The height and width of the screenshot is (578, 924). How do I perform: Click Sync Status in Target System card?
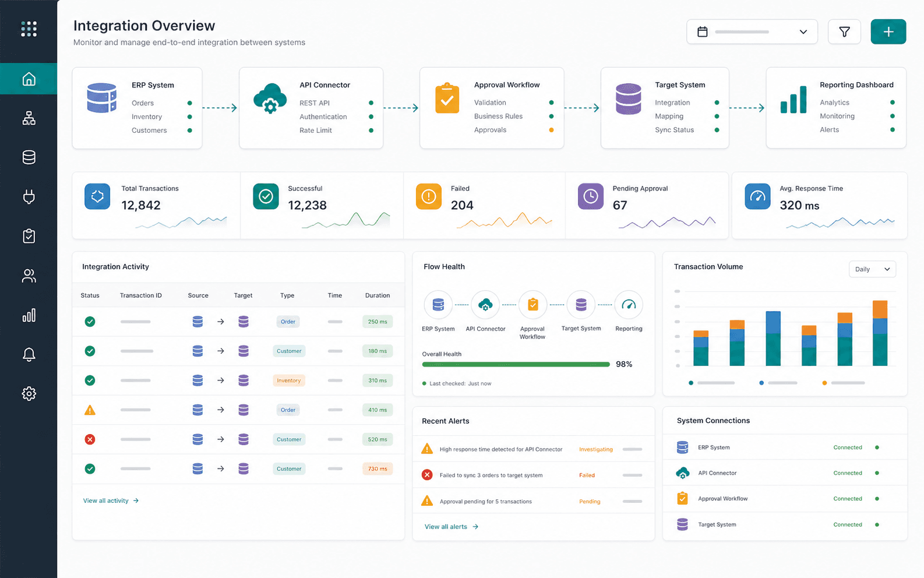pyautogui.click(x=674, y=130)
